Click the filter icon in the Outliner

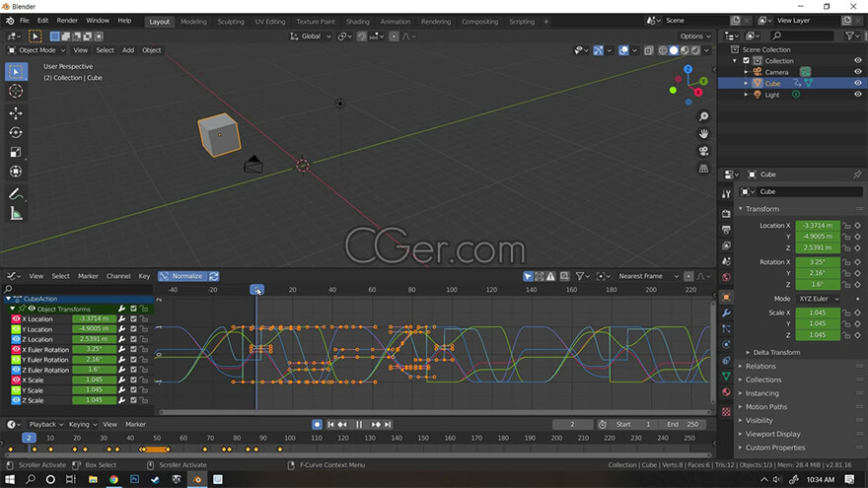pos(849,35)
